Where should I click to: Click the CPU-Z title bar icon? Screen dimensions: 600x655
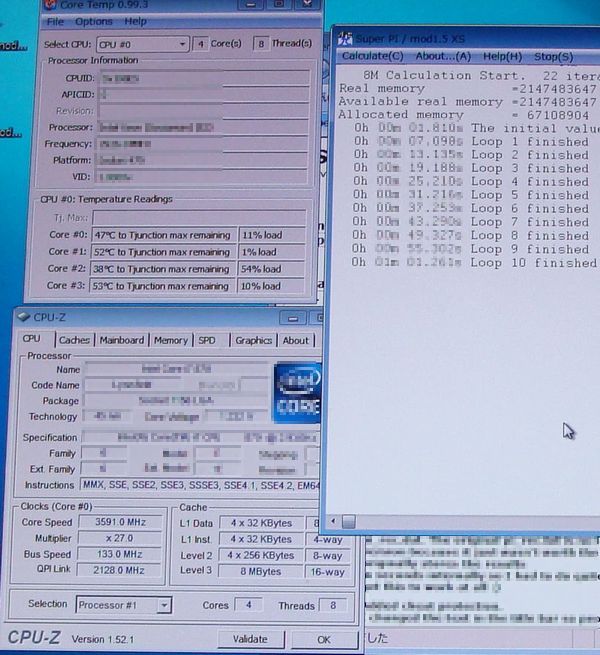23,317
